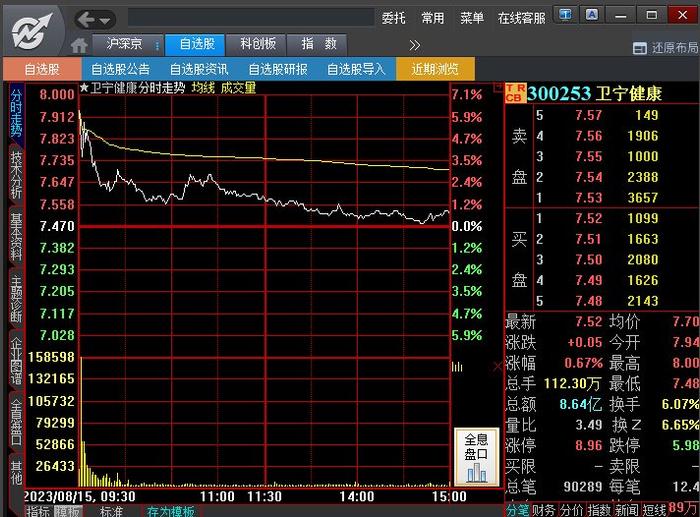Open the 常用 menu
The height and width of the screenshot is (517, 700).
[433, 18]
